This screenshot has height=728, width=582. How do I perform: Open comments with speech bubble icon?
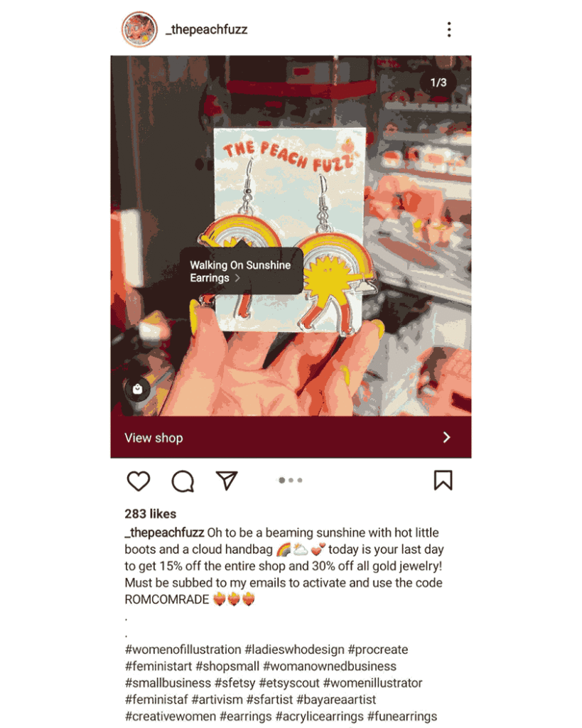tap(183, 481)
